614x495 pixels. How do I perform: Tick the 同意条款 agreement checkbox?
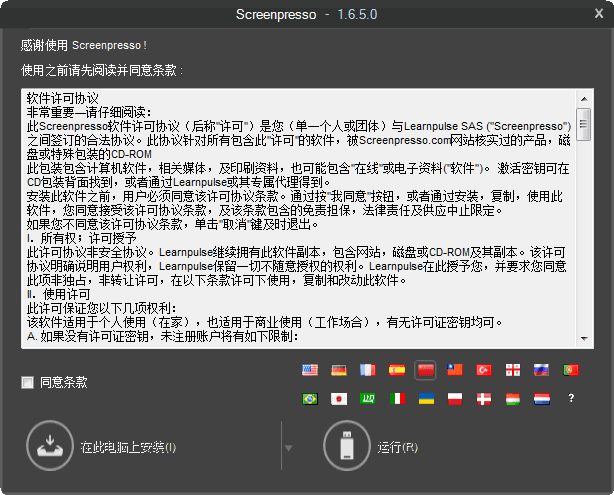click(27, 382)
